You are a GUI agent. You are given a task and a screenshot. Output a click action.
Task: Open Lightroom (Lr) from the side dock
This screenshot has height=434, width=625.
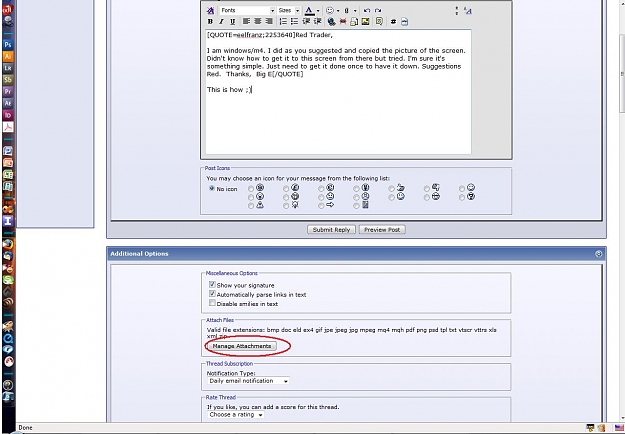[x=8, y=68]
